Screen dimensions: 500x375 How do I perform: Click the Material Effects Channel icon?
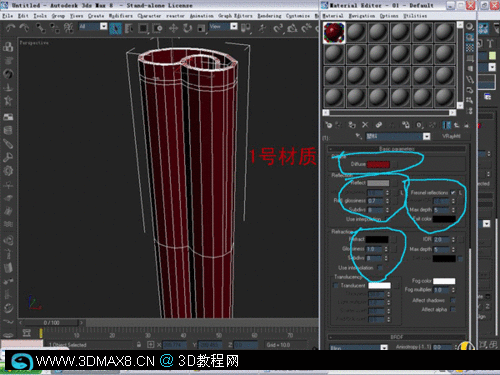point(419,125)
